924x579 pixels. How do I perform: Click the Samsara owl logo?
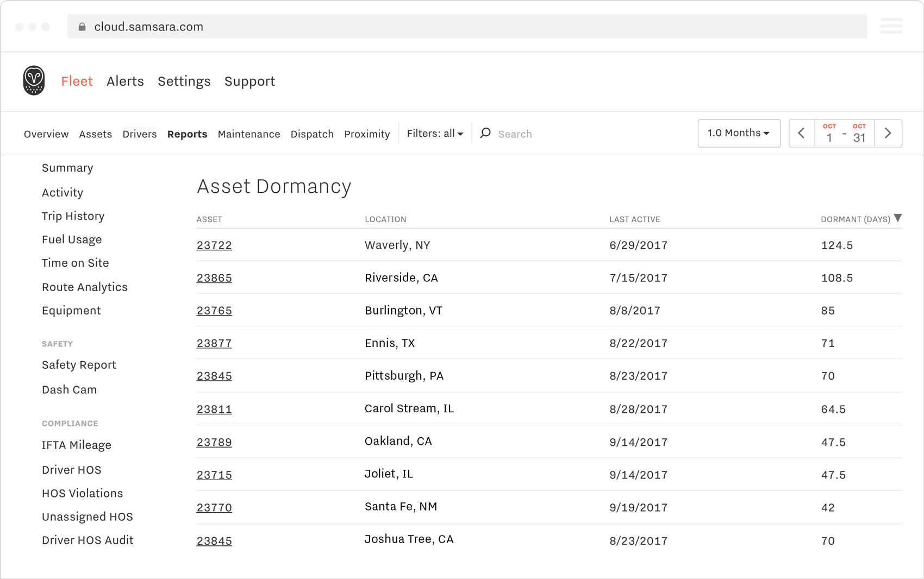coord(34,80)
